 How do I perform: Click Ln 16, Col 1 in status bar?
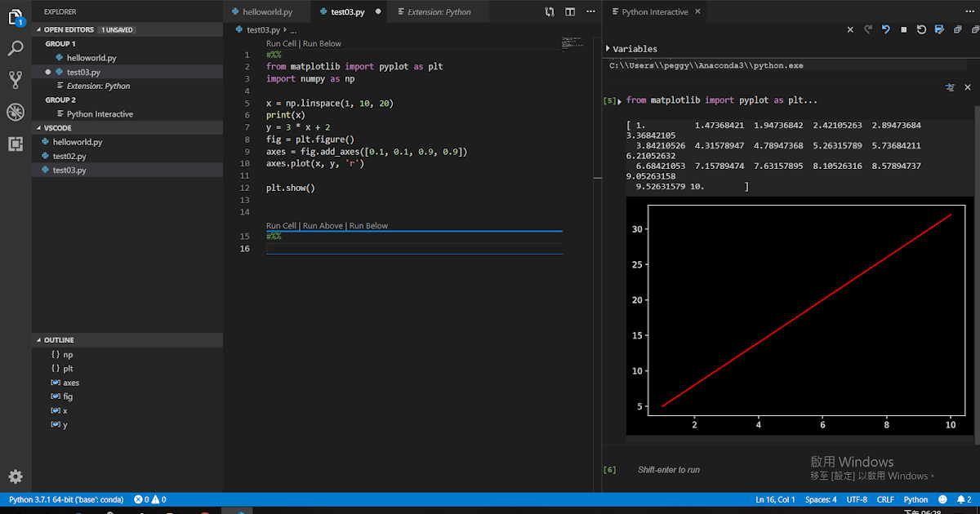click(x=775, y=499)
